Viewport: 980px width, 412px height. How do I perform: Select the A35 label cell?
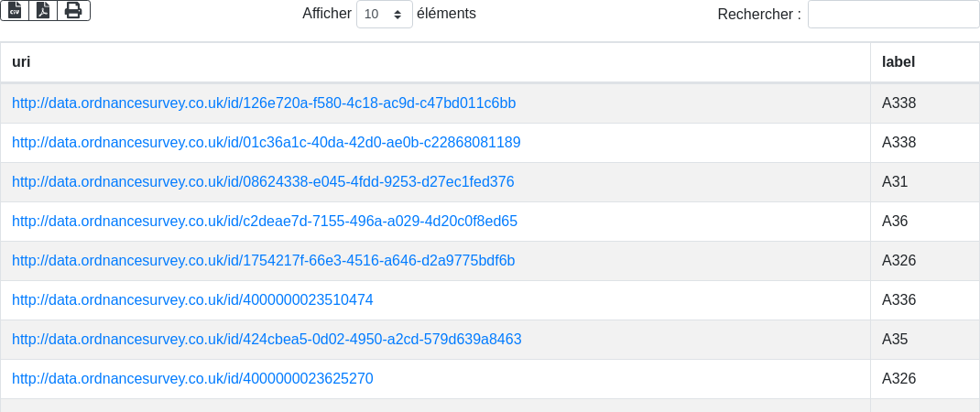pos(895,340)
